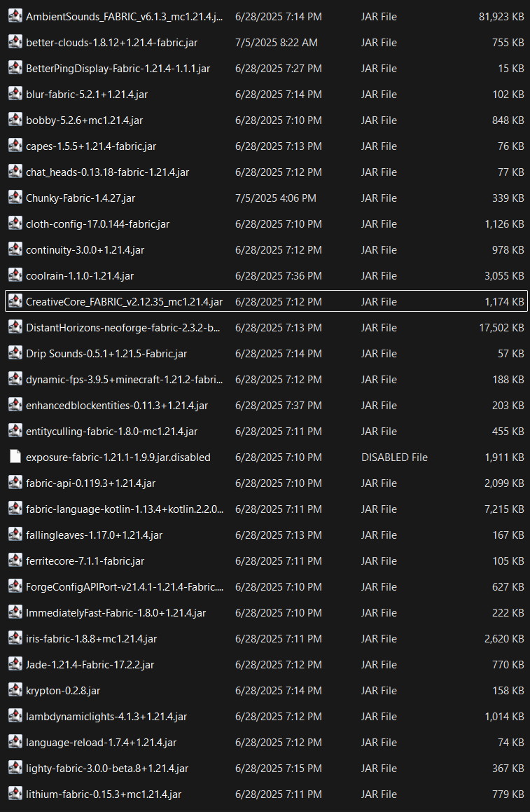This screenshot has width=530, height=812.
Task: Select the DistantHorizons-neoforge-fabric JAR icon
Action: (15, 326)
